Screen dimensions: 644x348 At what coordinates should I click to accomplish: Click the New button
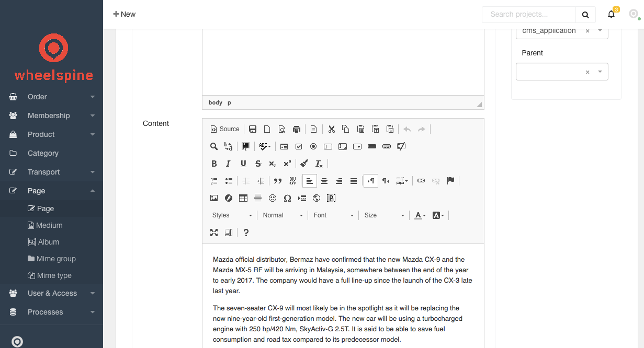[x=125, y=14]
